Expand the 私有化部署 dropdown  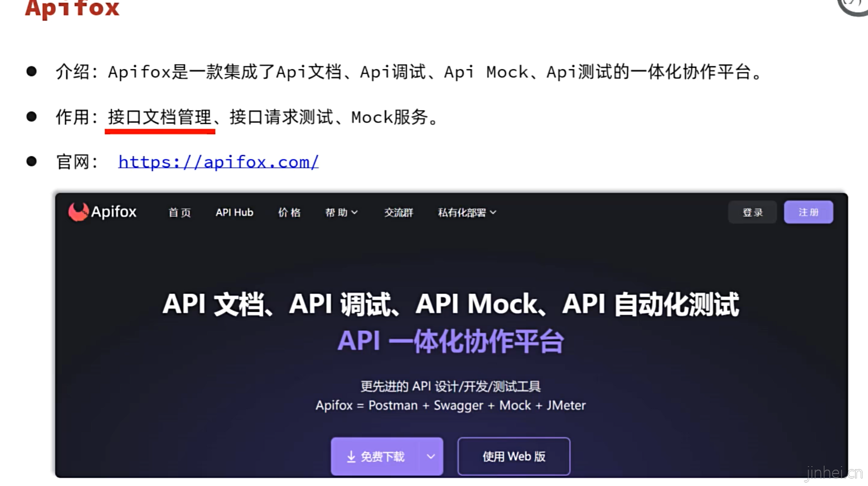coord(467,213)
